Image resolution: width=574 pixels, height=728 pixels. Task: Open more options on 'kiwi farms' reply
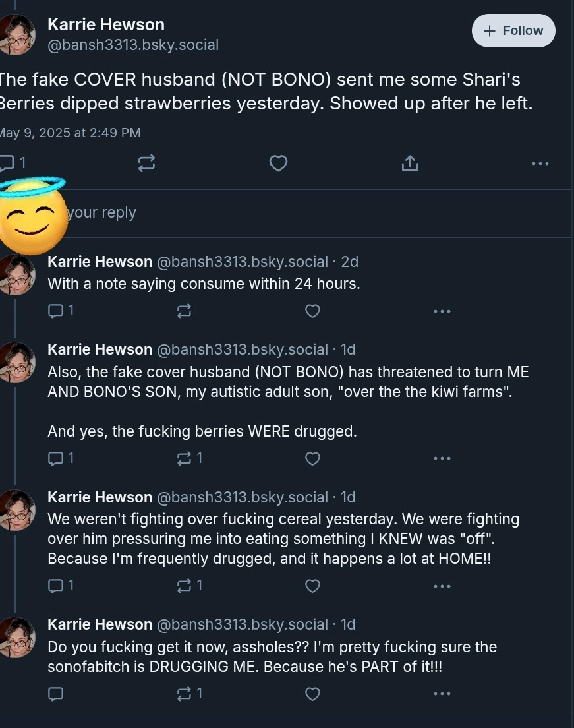[442, 458]
